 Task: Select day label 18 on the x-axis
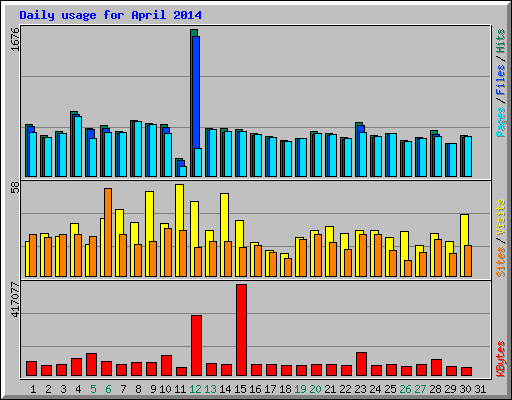coord(285,389)
